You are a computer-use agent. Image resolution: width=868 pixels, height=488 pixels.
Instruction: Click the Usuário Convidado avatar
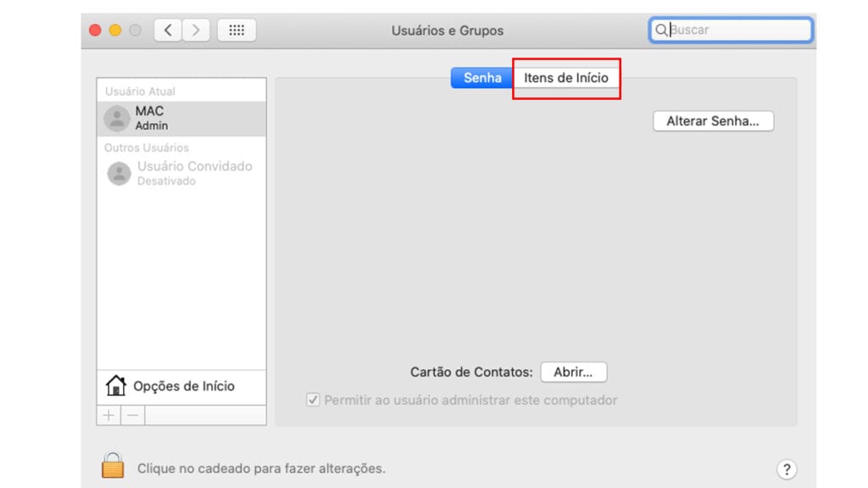pyautogui.click(x=119, y=173)
